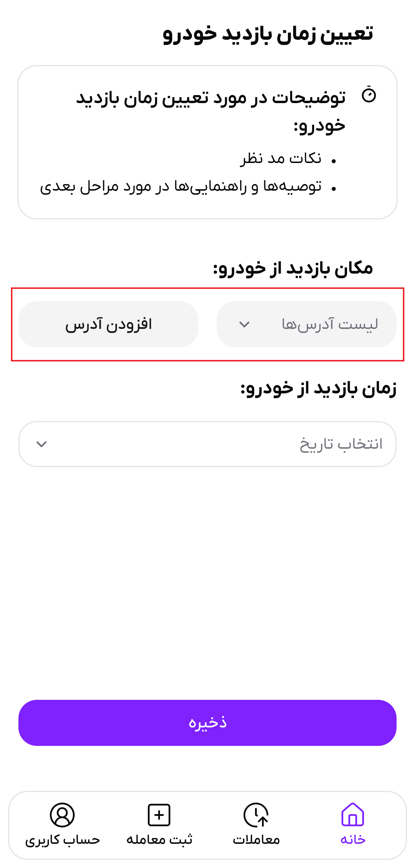The width and height of the screenshot is (415, 868).
Task: Expand the انتخاب تاریخ date selector
Action: tap(207, 444)
